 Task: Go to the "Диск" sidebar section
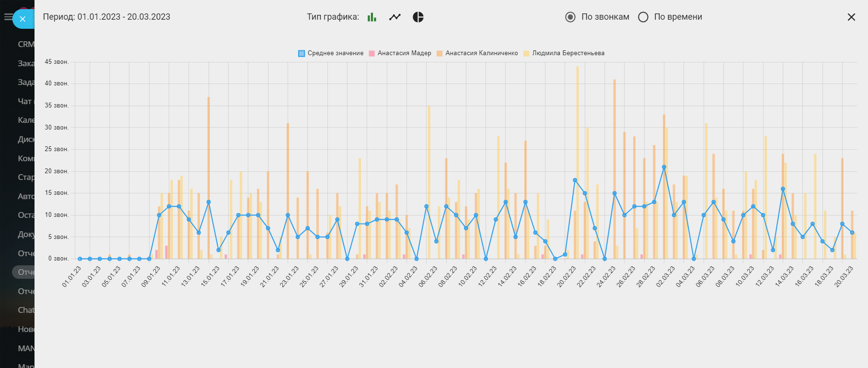coord(26,139)
